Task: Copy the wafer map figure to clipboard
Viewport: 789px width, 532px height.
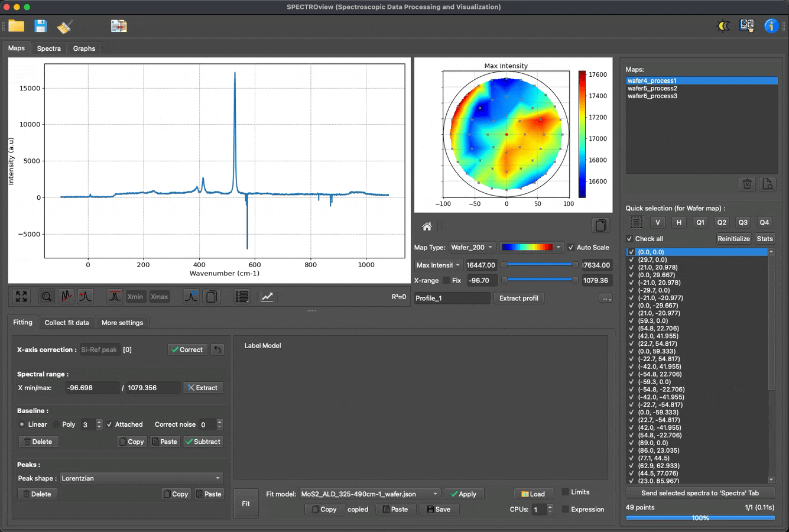Action: [x=600, y=225]
